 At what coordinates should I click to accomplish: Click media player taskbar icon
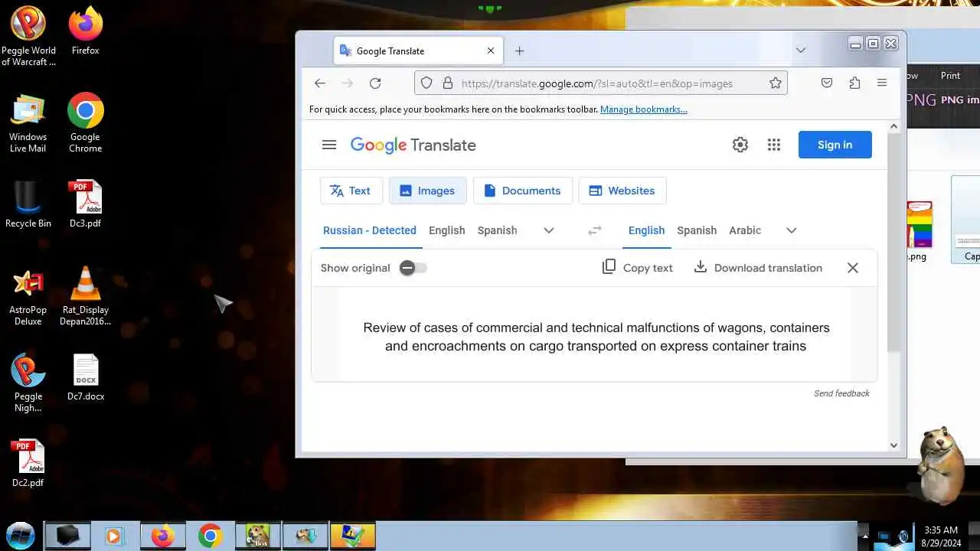tap(115, 536)
